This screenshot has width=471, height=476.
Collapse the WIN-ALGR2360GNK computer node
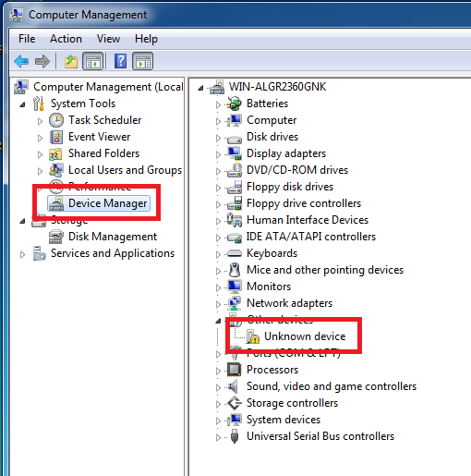[200, 88]
